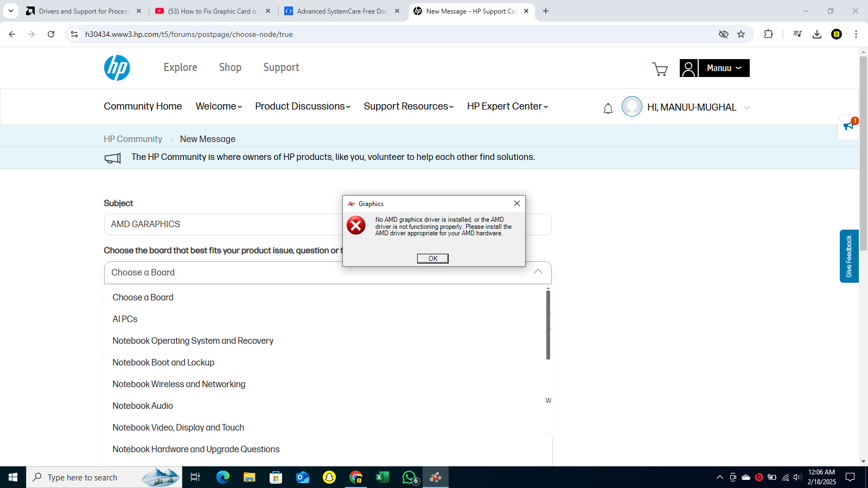Open the shopping cart
The height and width of the screenshot is (488, 868).
[x=660, y=69]
